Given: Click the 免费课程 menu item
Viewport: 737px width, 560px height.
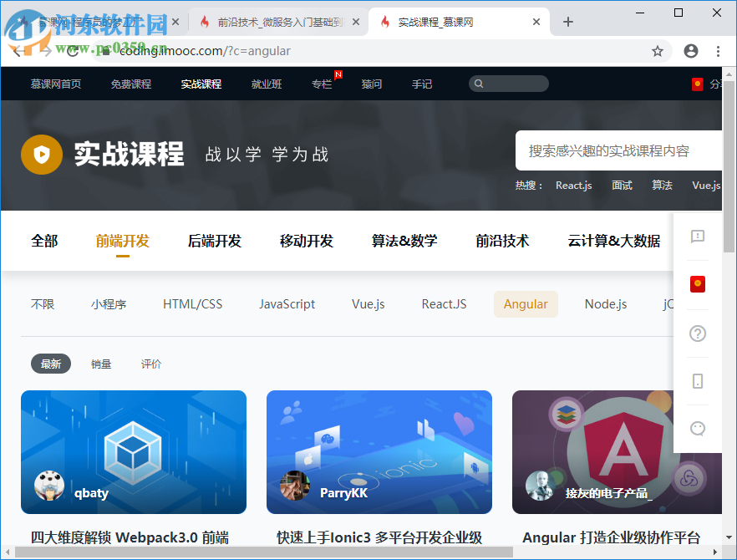Looking at the screenshot, I should point(130,84).
